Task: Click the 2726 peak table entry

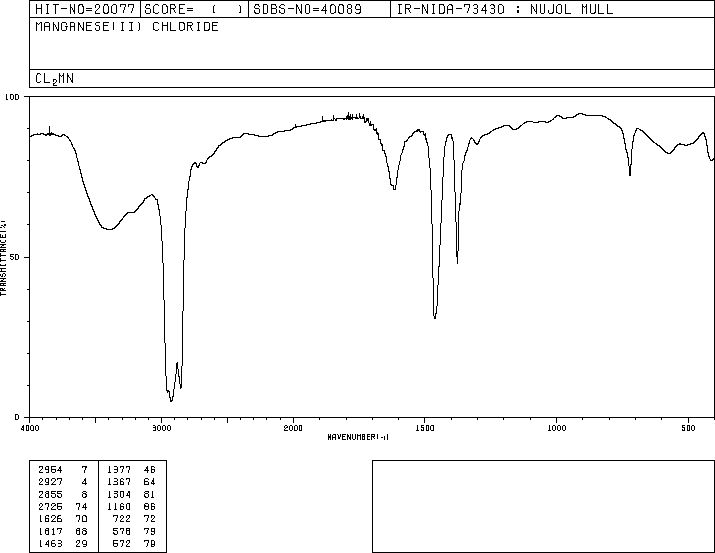Action: (51, 506)
